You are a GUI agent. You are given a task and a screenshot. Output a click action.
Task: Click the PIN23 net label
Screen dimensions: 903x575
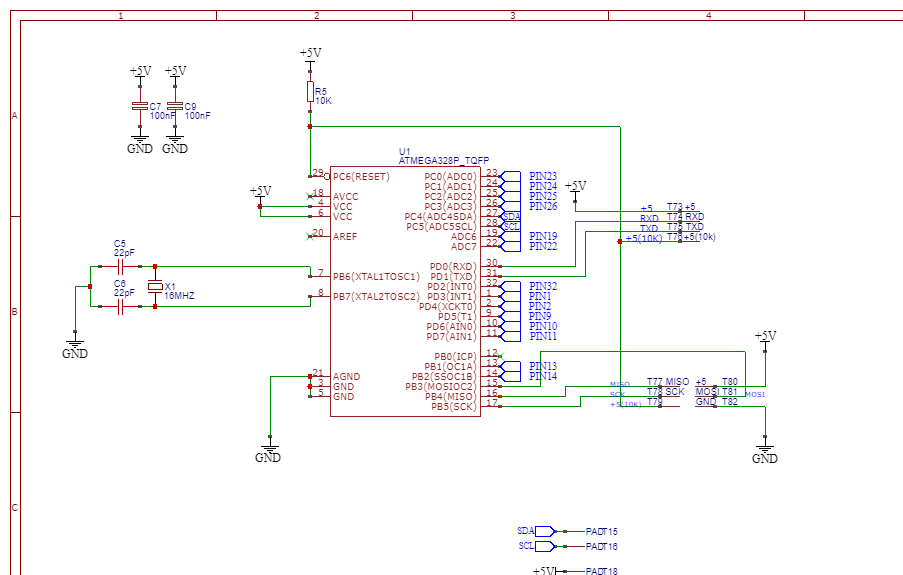[x=543, y=176]
